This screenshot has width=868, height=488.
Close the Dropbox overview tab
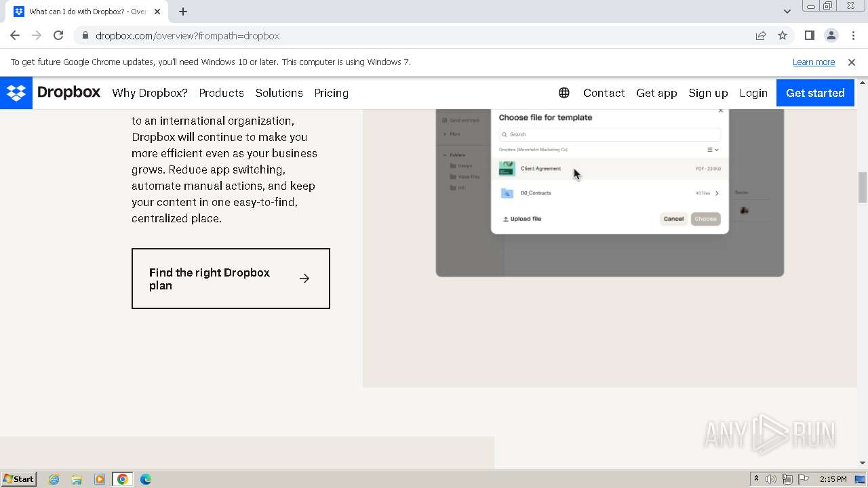click(157, 12)
